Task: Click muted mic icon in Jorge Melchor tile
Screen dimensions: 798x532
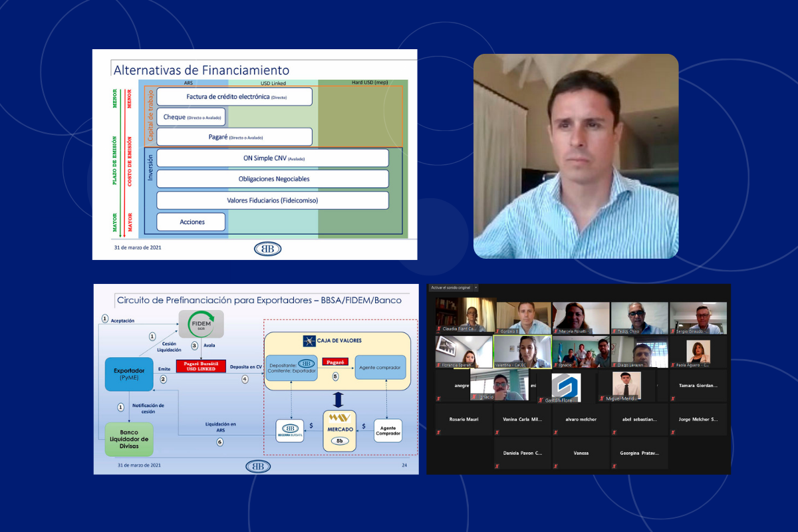Action: click(x=672, y=432)
